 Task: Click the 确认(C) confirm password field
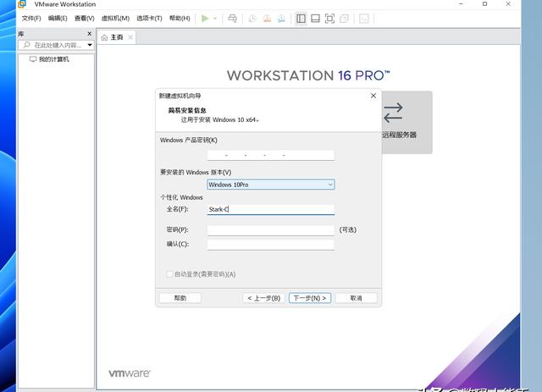271,245
